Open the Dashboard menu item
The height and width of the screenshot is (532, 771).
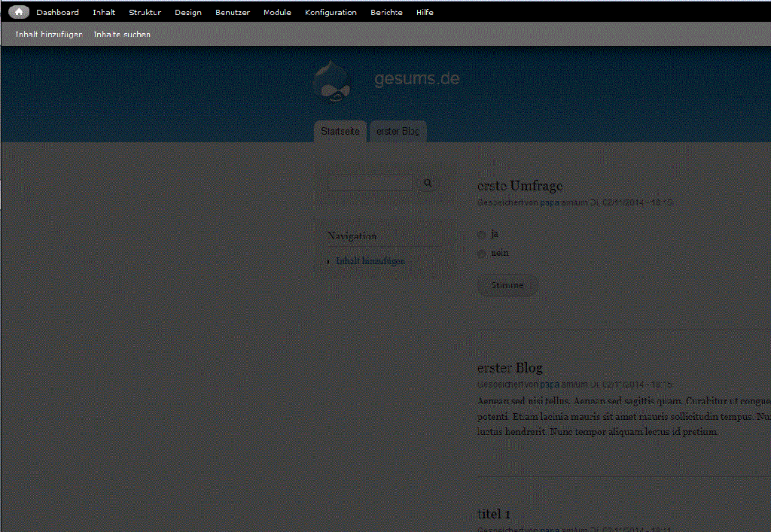57,12
